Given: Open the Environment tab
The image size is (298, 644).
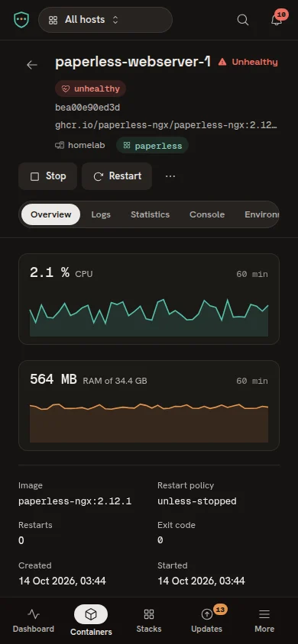Looking at the screenshot, I should tap(261, 214).
